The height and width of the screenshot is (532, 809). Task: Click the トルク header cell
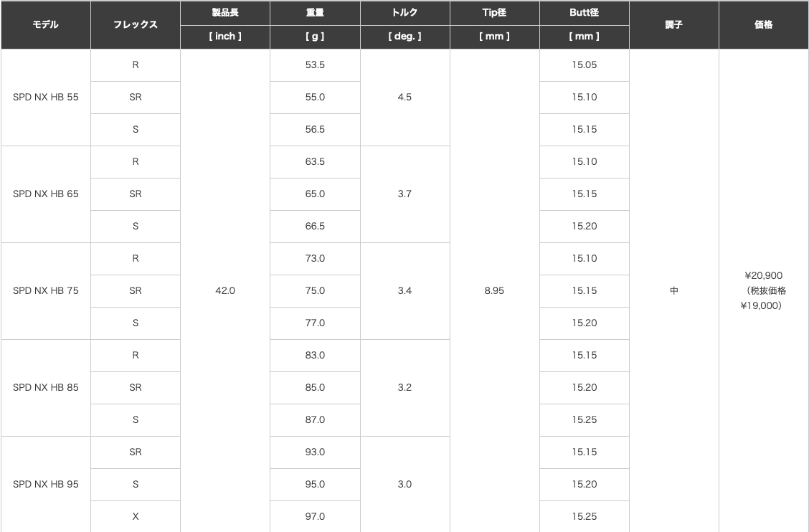(404, 13)
